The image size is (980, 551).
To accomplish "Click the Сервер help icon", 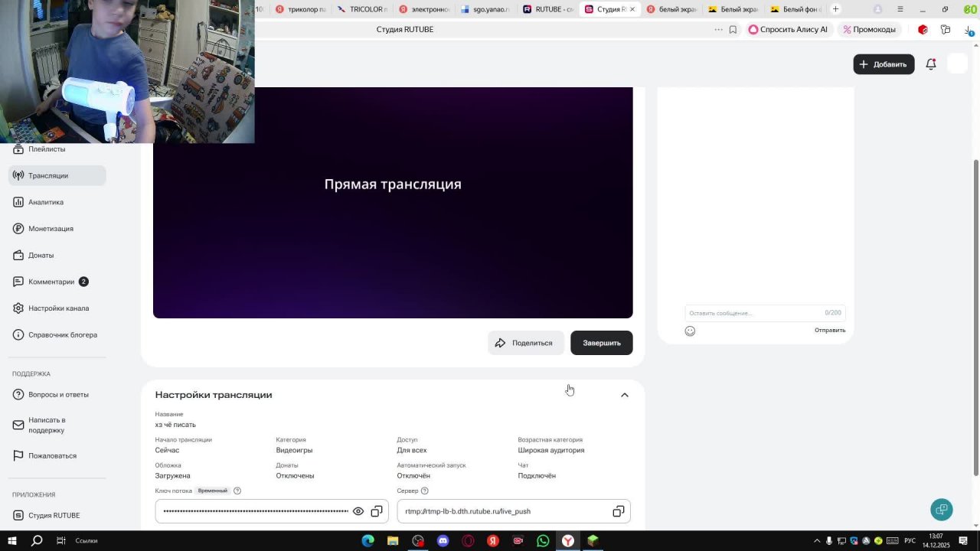I will [425, 491].
